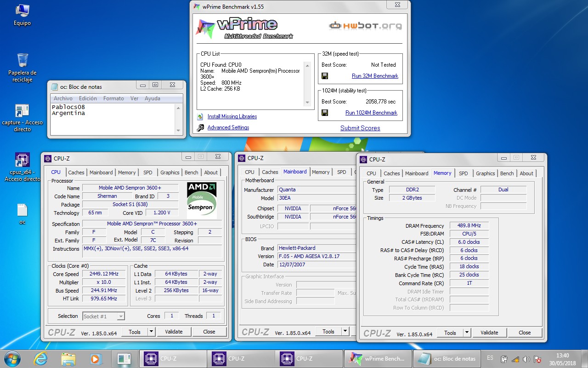The height and width of the screenshot is (368, 588).
Task: Click the Action Center flag tray icon
Action: point(537,359)
